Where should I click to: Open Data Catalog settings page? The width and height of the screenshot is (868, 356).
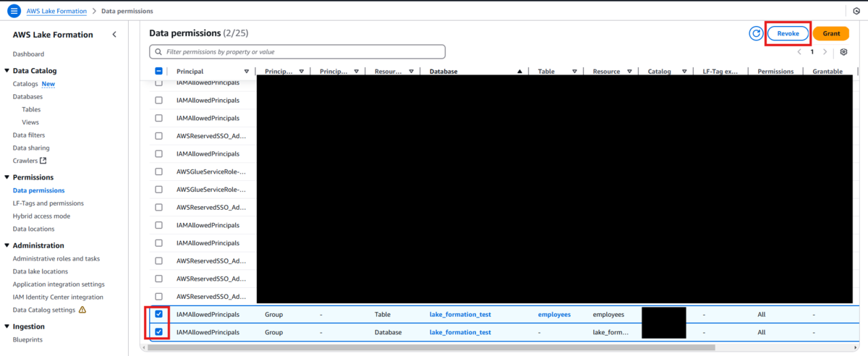(x=43, y=310)
